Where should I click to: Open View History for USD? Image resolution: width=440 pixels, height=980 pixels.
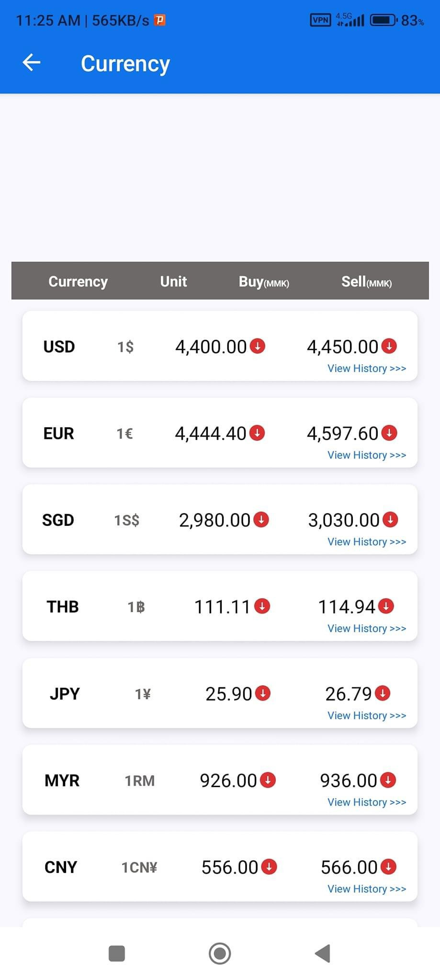(367, 368)
